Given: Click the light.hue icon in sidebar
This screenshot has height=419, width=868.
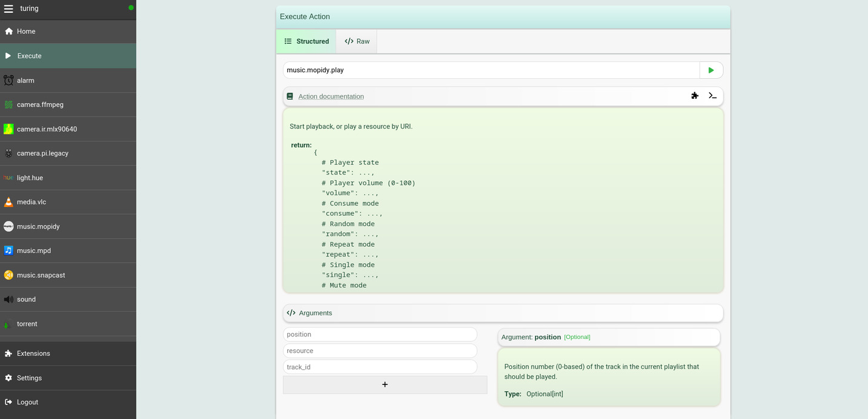Looking at the screenshot, I should tap(8, 178).
